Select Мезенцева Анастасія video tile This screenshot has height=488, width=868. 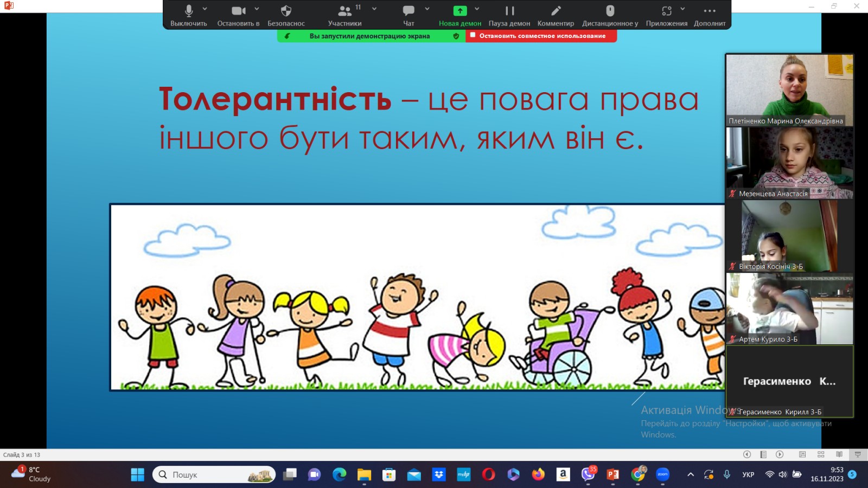789,163
